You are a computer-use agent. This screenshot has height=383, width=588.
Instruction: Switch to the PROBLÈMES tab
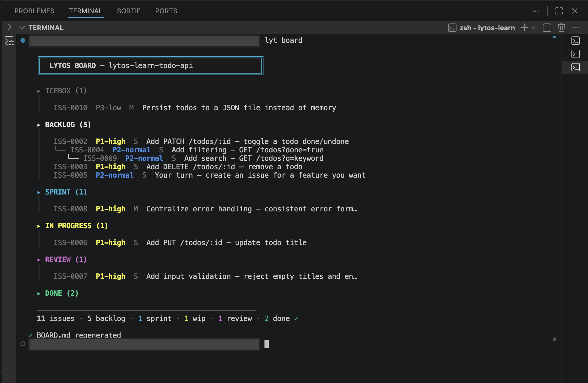click(x=34, y=11)
